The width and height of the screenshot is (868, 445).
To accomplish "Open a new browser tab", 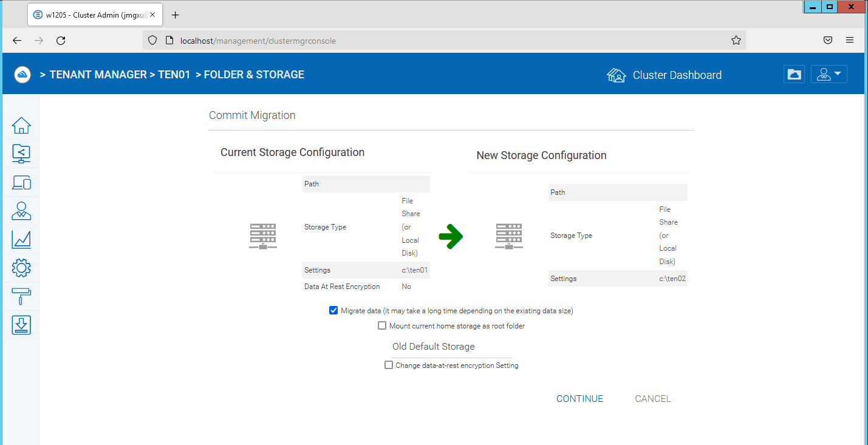I will [x=176, y=15].
